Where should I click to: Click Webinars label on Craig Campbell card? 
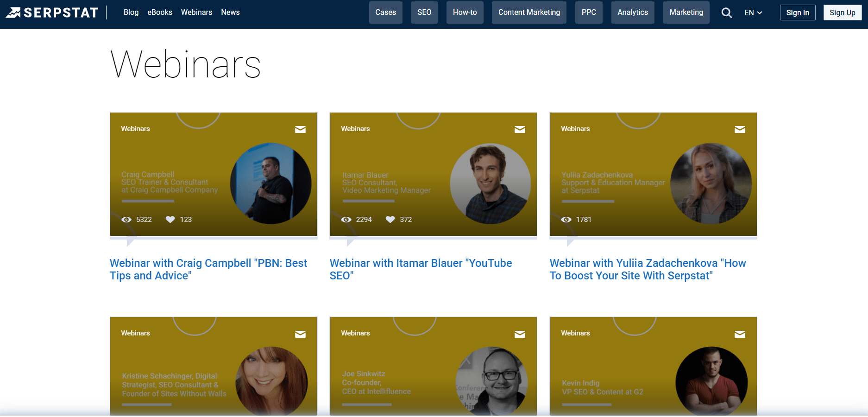(x=135, y=129)
